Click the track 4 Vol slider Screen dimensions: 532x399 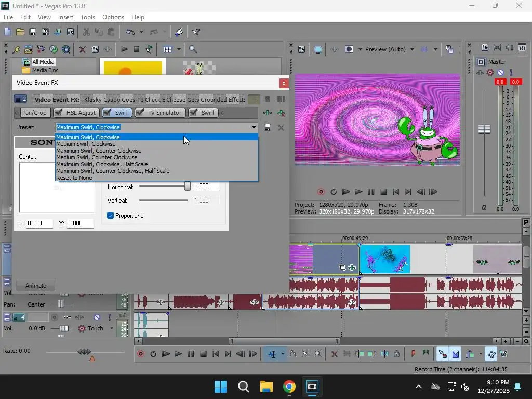pyautogui.click(x=64, y=328)
